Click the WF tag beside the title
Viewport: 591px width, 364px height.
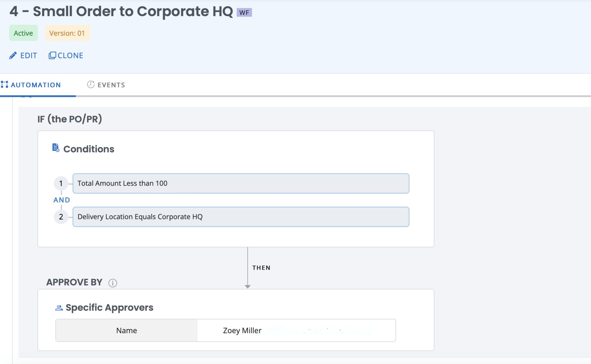[244, 12]
